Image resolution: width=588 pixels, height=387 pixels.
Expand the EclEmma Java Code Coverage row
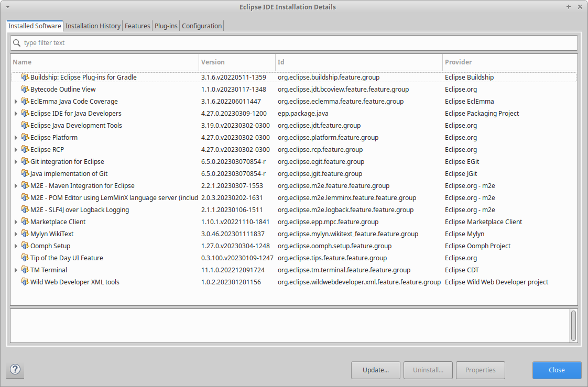pyautogui.click(x=16, y=102)
